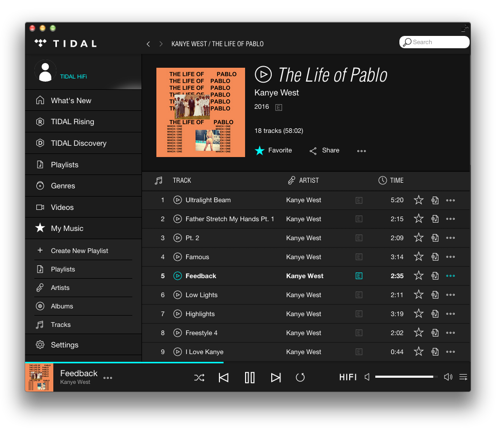Play track Low Lights
Viewport: 504px width, 428px height.
point(177,295)
